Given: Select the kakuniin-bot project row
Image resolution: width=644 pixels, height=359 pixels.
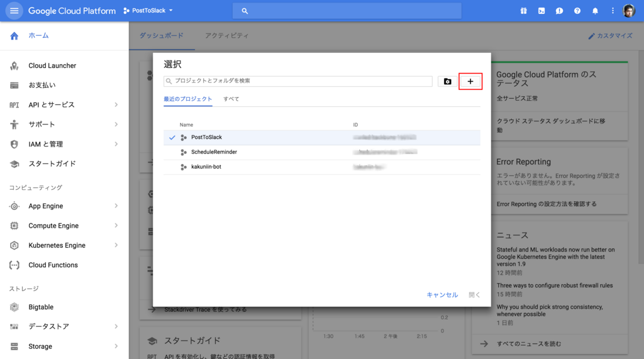Looking at the screenshot, I should 321,167.
